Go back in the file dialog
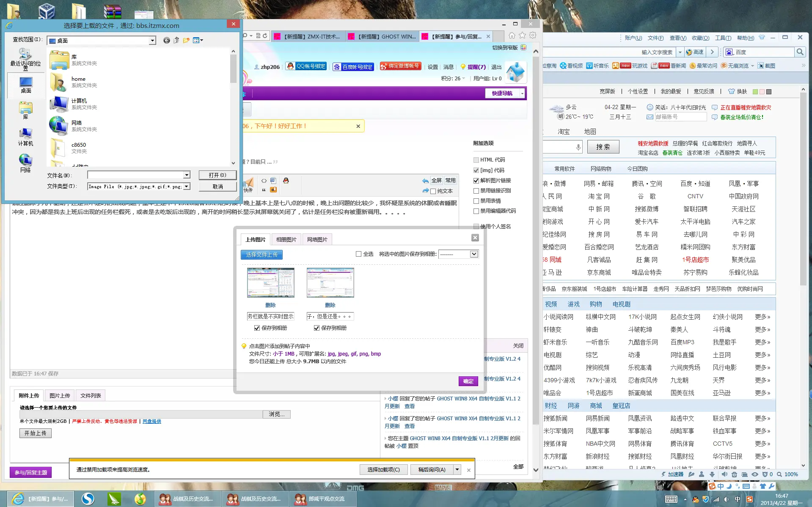Viewport: 812px width, 507px height. (x=167, y=41)
